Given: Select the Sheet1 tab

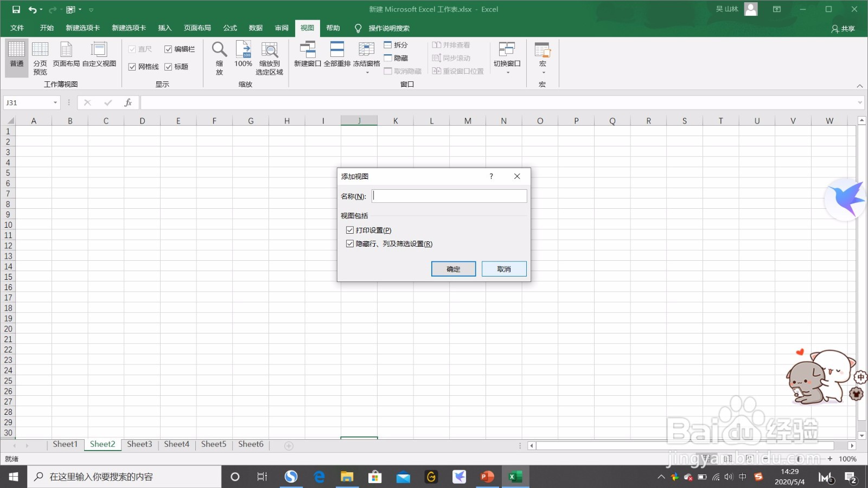Looking at the screenshot, I should coord(65,444).
